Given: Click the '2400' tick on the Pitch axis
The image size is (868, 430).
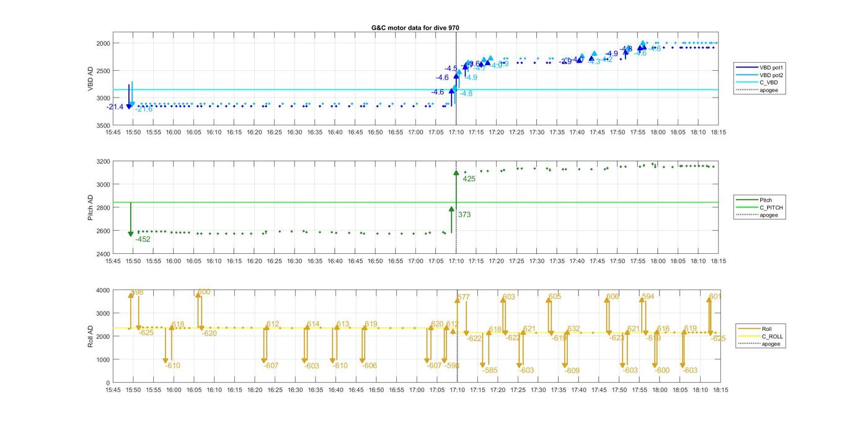Looking at the screenshot, I should 102,254.
